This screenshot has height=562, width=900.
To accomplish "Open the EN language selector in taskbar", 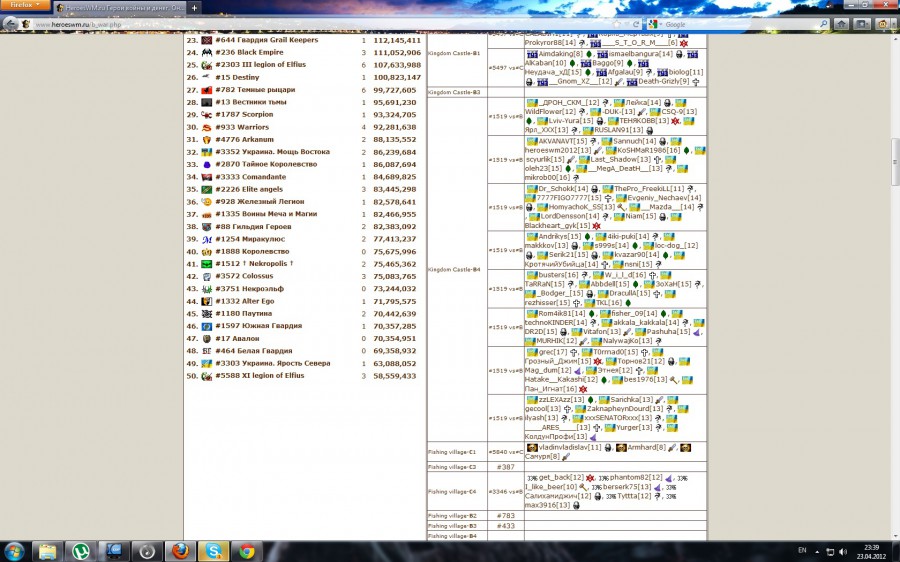I will [x=801, y=551].
